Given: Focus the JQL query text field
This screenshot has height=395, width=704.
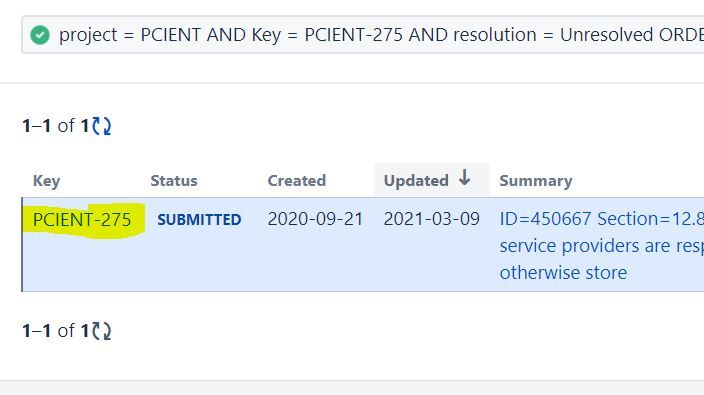Looking at the screenshot, I should pos(363,35).
